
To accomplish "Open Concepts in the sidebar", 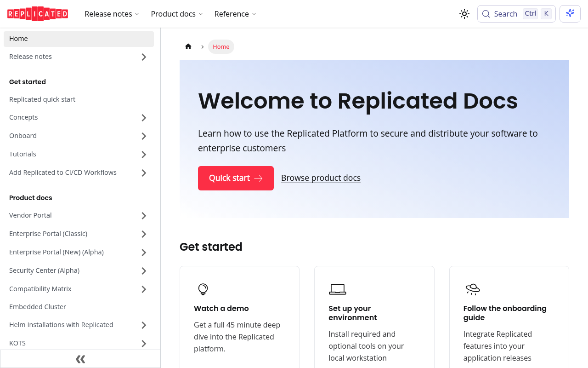I will 23,117.
